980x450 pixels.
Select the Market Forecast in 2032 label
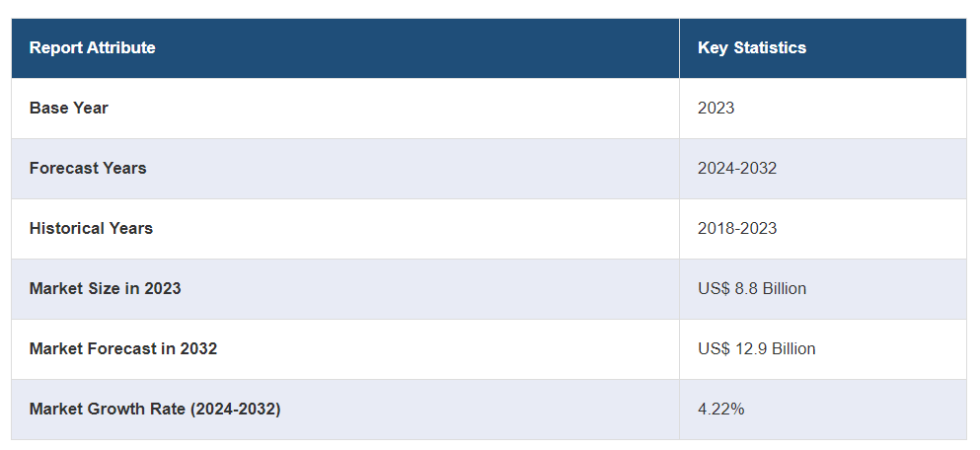123,348
